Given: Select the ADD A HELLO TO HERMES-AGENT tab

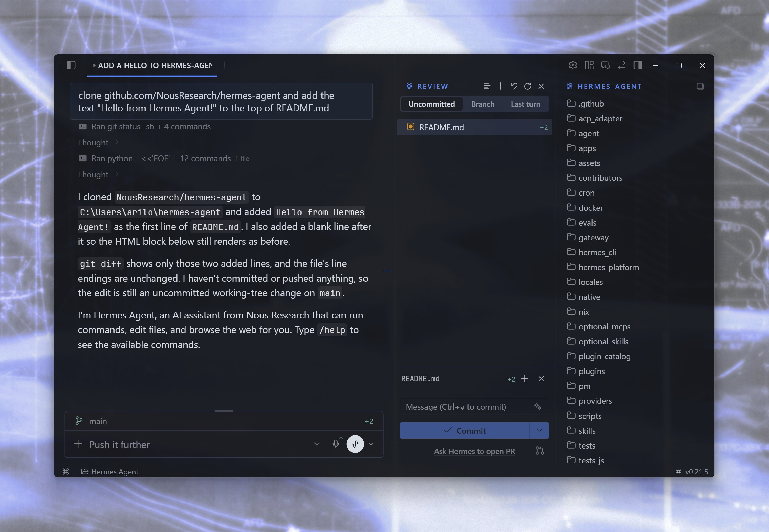Looking at the screenshot, I should coord(152,65).
